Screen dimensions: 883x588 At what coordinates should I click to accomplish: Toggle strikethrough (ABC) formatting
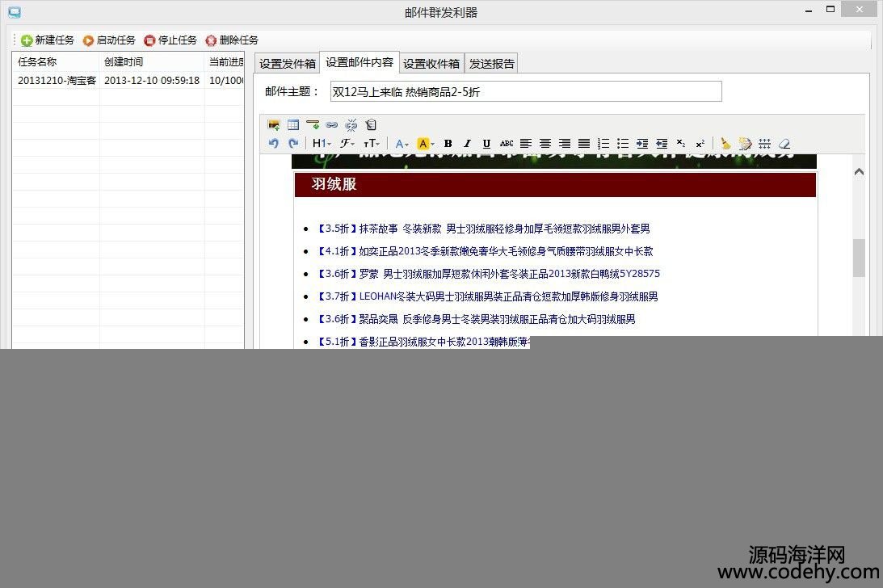[x=507, y=144]
